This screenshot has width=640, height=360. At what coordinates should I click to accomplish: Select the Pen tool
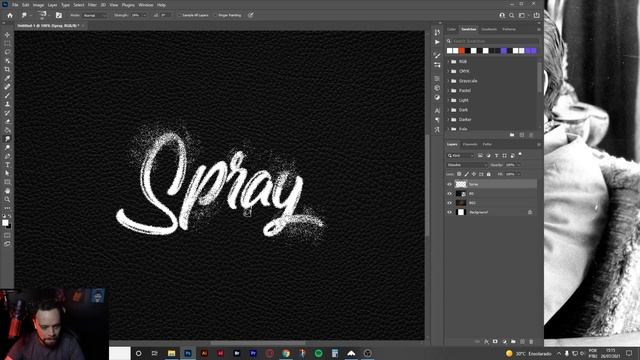click(7, 156)
